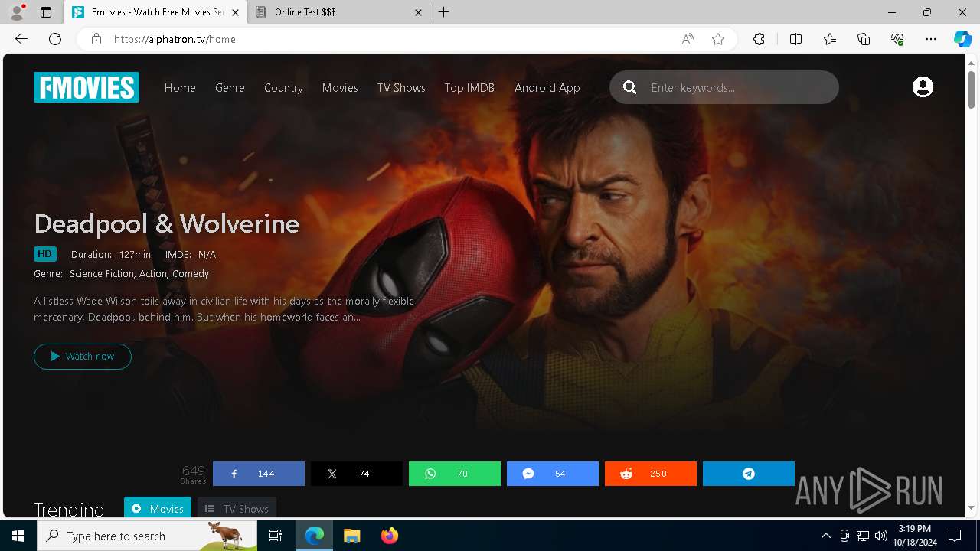The image size is (980, 551).
Task: Open the Genre menu
Action: [230, 87]
